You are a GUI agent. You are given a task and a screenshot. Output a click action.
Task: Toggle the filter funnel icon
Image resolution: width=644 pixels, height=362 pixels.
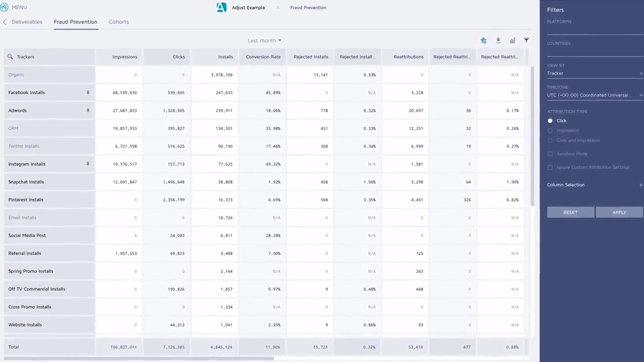coord(526,40)
